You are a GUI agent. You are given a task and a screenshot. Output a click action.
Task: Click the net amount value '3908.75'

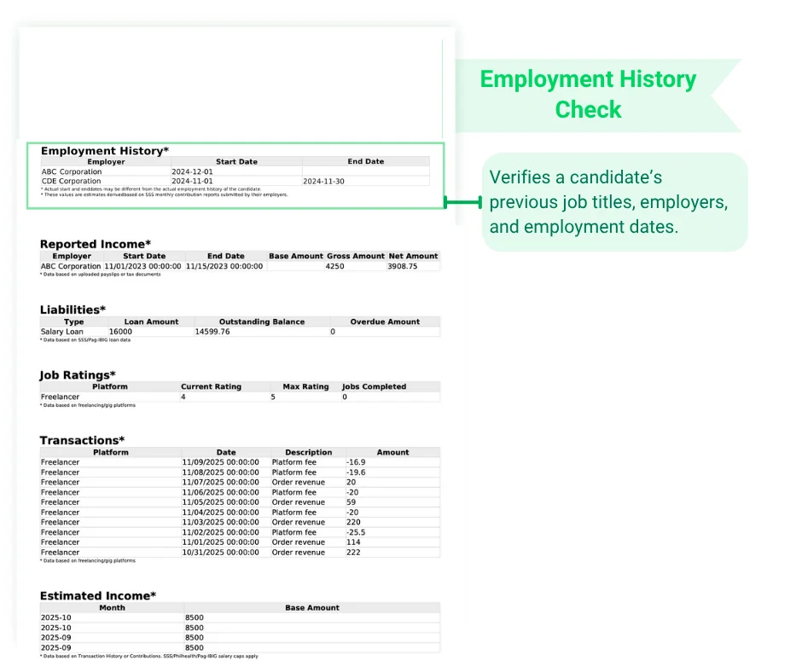tap(403, 266)
